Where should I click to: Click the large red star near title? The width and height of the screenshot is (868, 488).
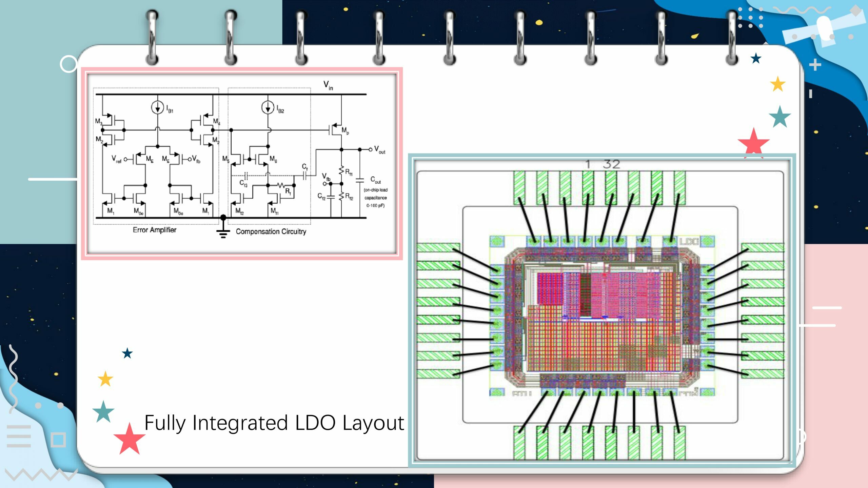(x=129, y=439)
